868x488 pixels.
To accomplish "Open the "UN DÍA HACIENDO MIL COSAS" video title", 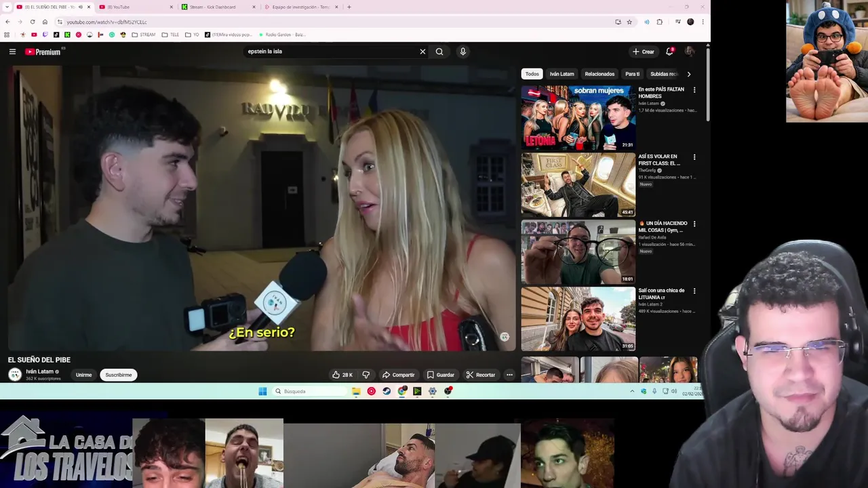I will click(663, 226).
